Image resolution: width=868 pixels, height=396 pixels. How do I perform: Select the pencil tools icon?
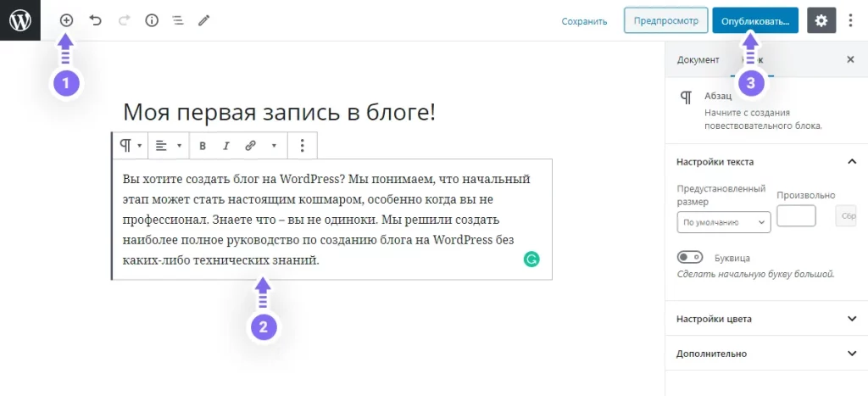[204, 20]
